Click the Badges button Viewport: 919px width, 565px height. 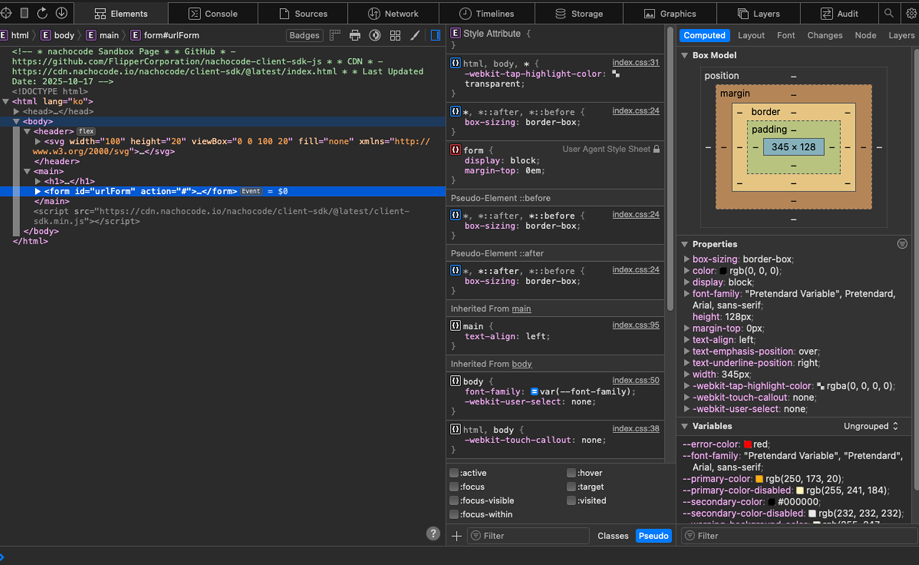click(x=304, y=35)
